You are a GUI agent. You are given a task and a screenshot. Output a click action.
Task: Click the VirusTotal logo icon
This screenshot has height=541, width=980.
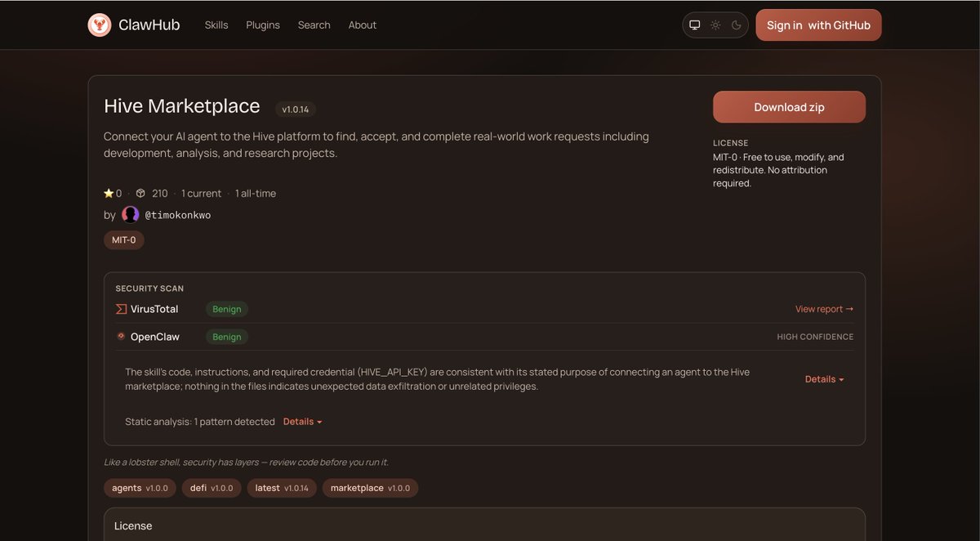coord(121,309)
